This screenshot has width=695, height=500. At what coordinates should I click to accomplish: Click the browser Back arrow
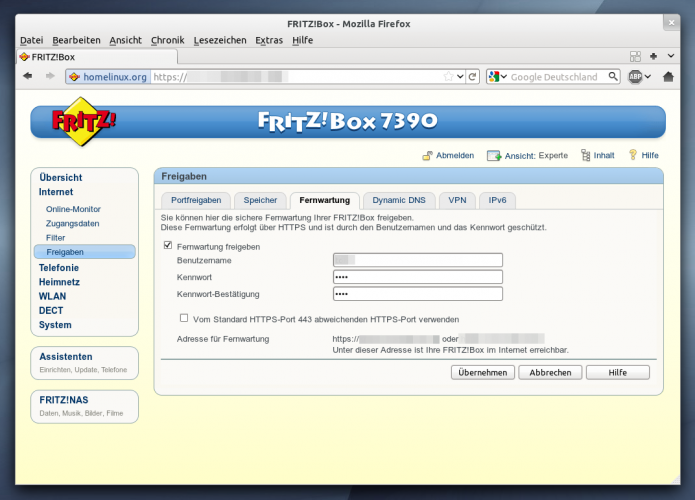pyautogui.click(x=28, y=76)
